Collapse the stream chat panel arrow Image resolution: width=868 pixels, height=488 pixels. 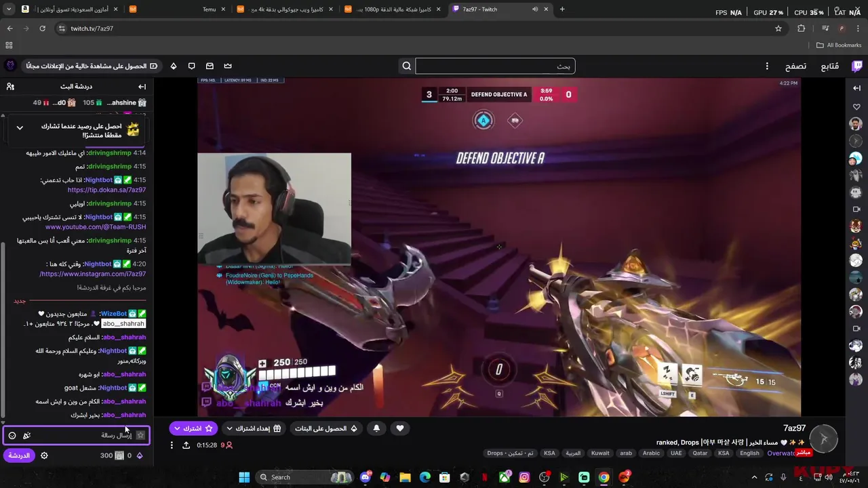point(142,87)
